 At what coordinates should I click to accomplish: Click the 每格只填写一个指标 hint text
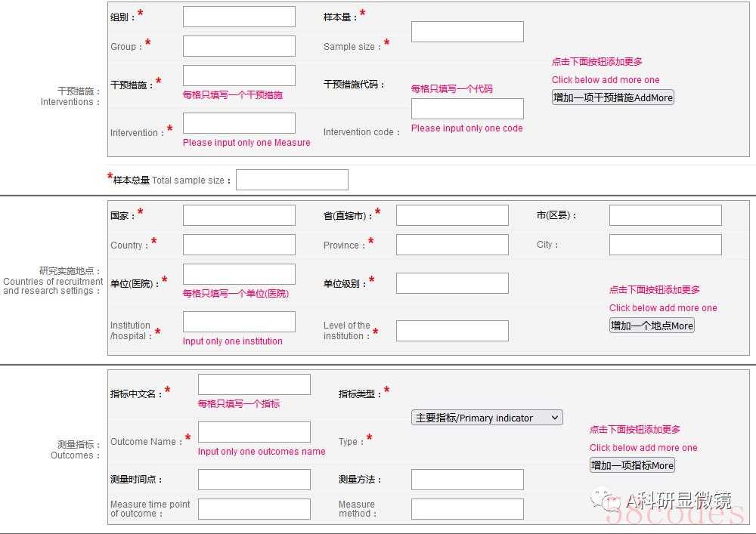click(239, 403)
